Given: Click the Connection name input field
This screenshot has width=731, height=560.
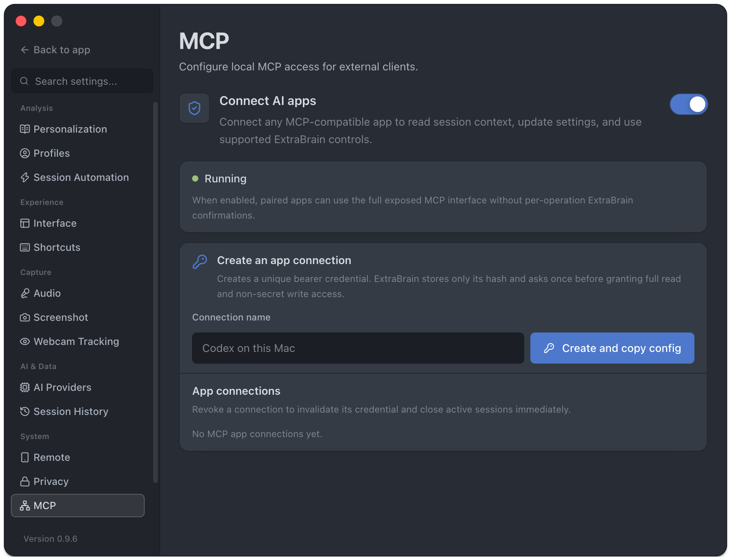Looking at the screenshot, I should (x=358, y=348).
